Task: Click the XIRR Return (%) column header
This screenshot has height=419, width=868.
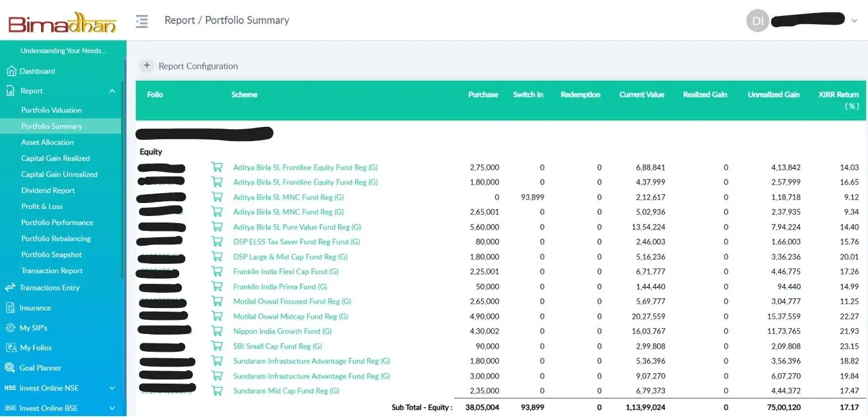Action: point(839,100)
